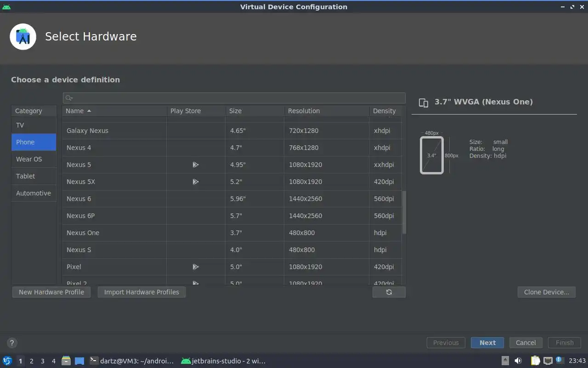
Task: Select the Nexus 5X device name
Action: [81, 182]
